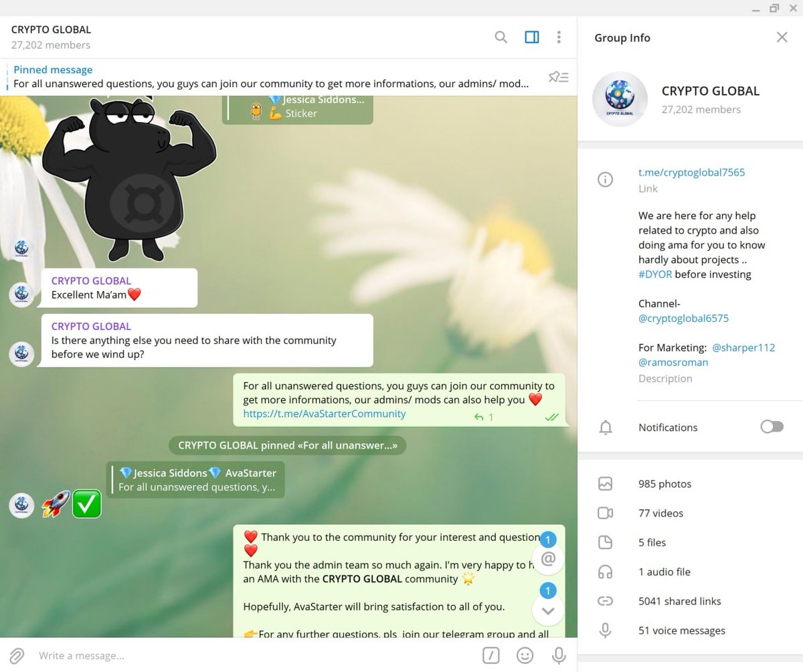Open the AvaStarterCommunity t.me link in message

click(325, 414)
